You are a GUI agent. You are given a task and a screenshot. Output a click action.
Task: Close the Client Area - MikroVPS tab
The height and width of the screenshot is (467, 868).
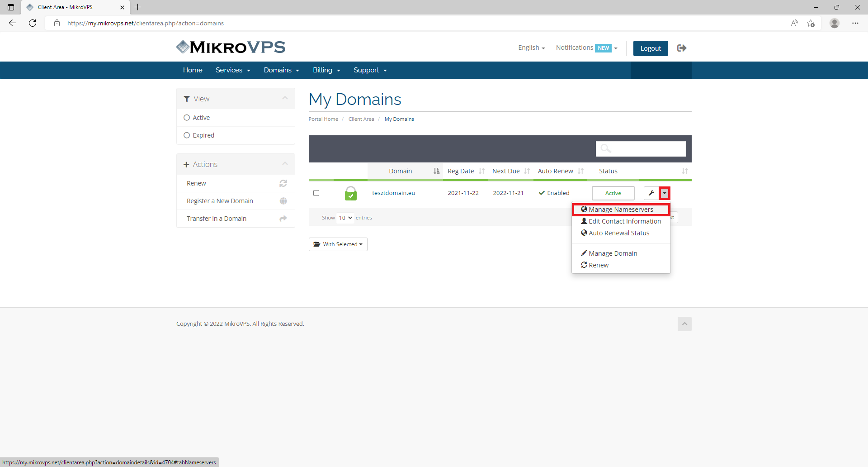click(x=122, y=7)
